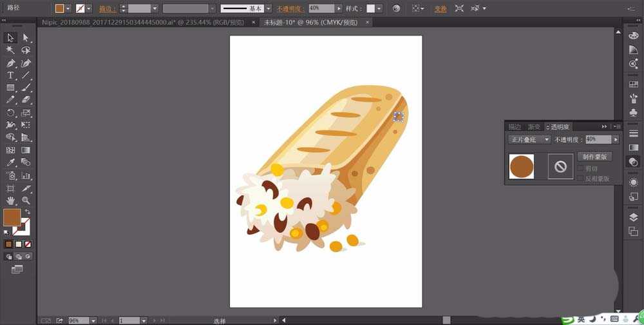This screenshot has height=325, width=644.
Task: Set paint to None in toolbox
Action: pyautogui.click(x=28, y=244)
